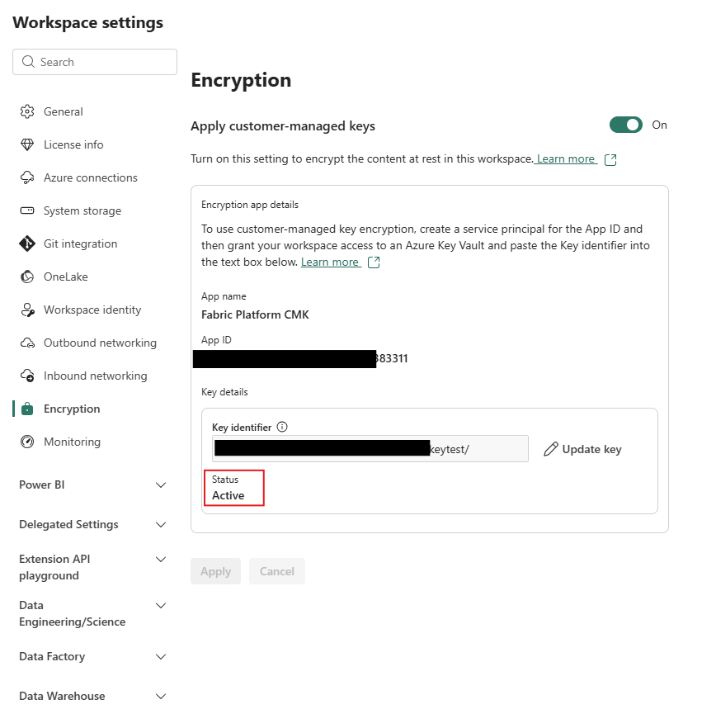Open the Outbound networking settings page
The image size is (716, 728).
(x=100, y=343)
